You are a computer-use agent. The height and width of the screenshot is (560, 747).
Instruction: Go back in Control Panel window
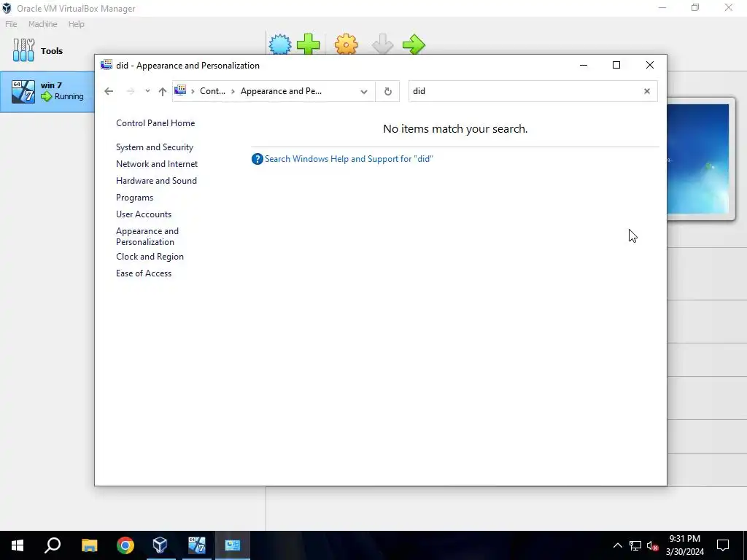pyautogui.click(x=109, y=91)
